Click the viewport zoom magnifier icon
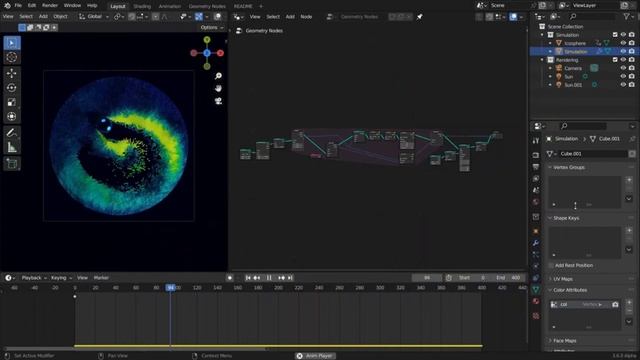Screen dimensions: 640x360 point(218,76)
